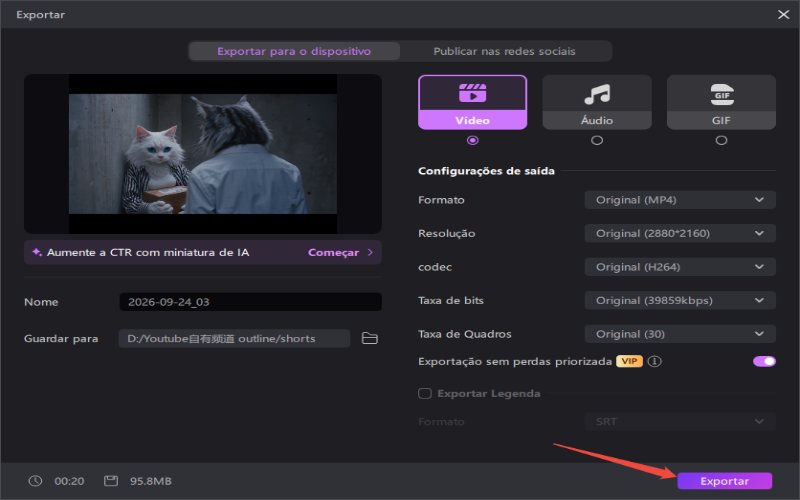Click the Começar link

tap(333, 253)
